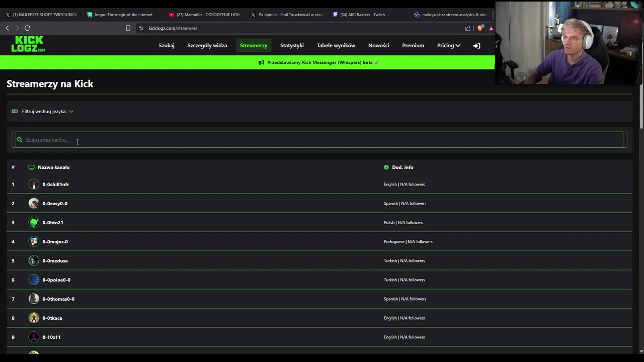644x362 pixels.
Task: Click avatar of 0-0tkace
Action: point(34,318)
